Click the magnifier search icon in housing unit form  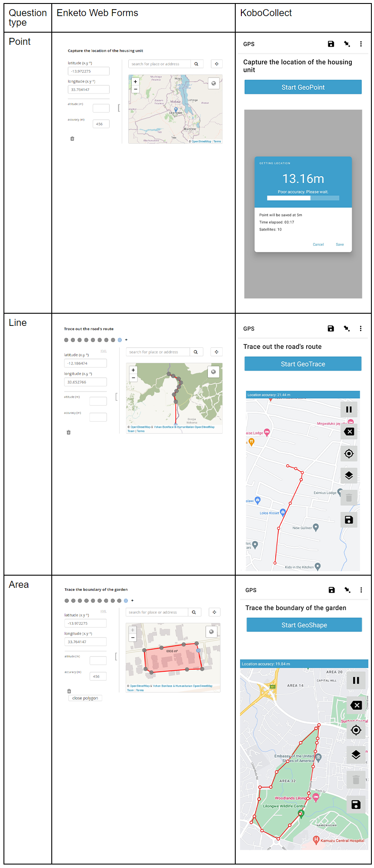tap(196, 64)
